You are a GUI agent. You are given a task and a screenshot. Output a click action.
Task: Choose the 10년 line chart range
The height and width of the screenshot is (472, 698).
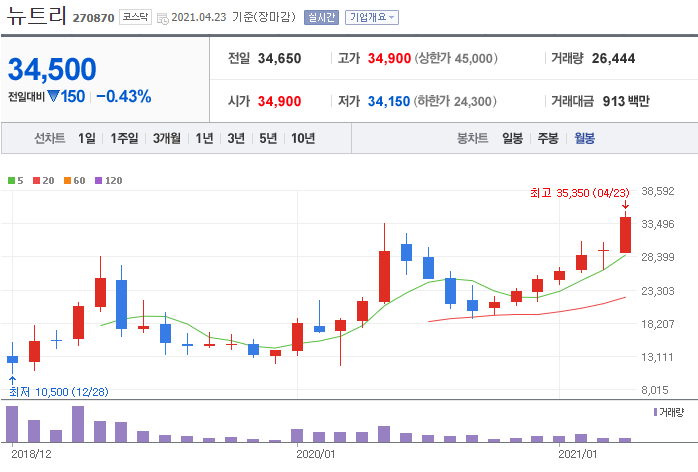coord(302,138)
